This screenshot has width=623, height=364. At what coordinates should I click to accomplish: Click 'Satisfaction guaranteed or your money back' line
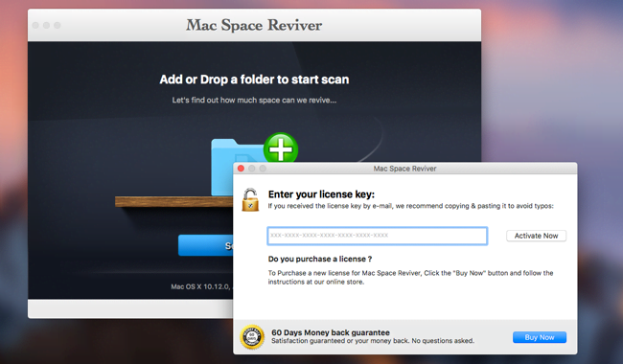[373, 341]
